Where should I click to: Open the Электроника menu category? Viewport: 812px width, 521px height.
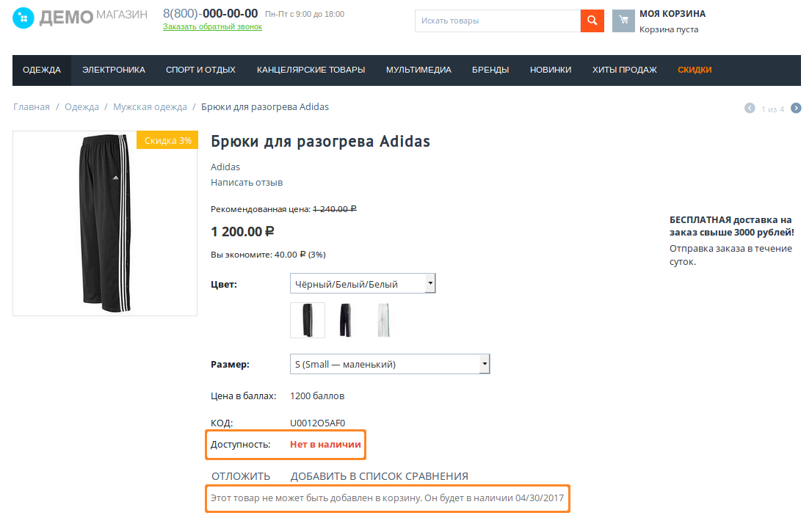click(x=114, y=70)
